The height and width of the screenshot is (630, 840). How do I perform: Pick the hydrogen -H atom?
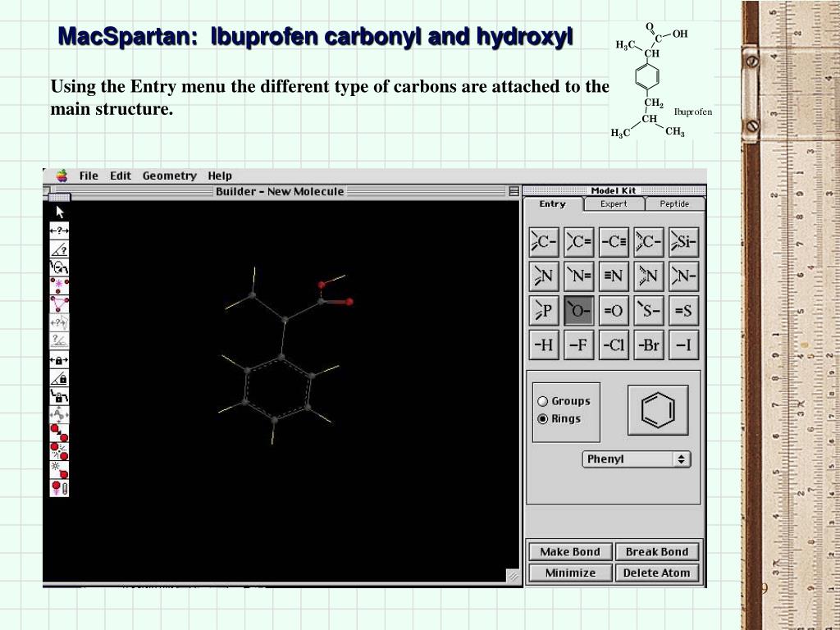(545, 345)
